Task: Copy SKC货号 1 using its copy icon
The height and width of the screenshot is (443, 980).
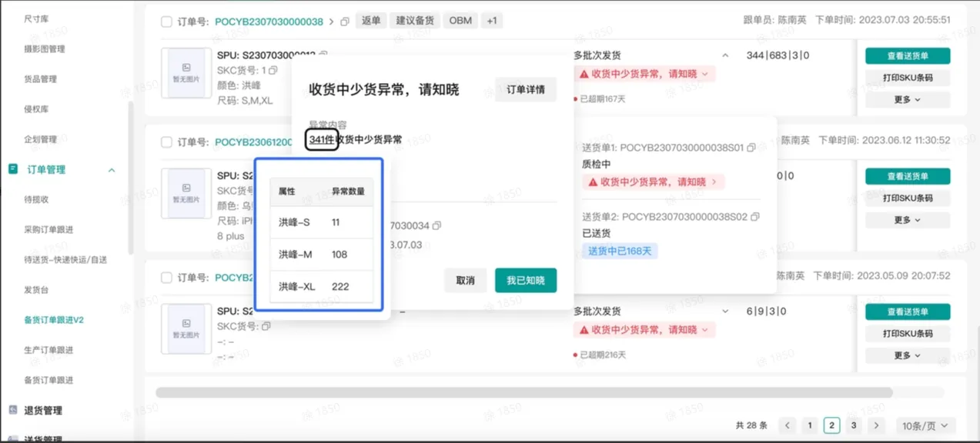Action: pos(273,71)
